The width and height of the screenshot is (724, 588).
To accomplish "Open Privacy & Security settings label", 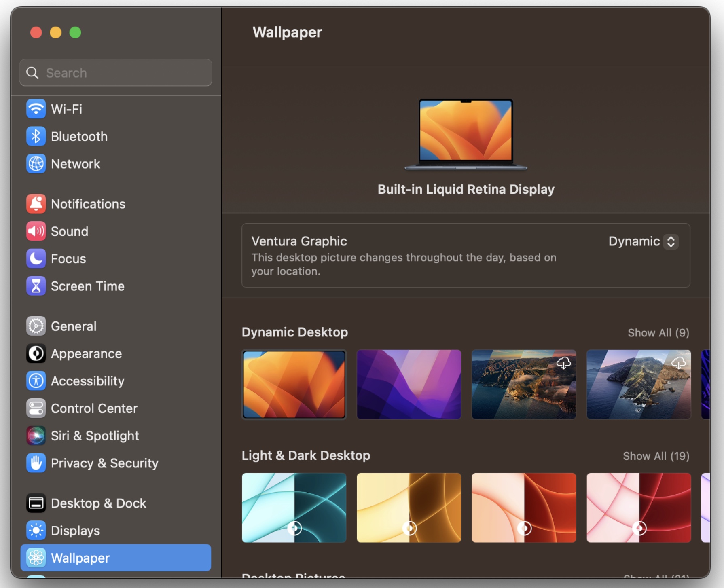I will click(x=105, y=463).
